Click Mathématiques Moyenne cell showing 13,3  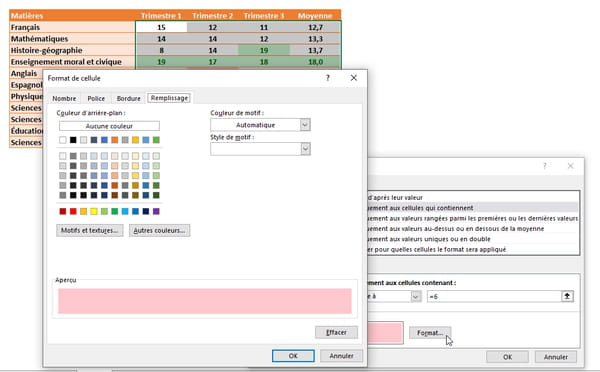coord(315,39)
